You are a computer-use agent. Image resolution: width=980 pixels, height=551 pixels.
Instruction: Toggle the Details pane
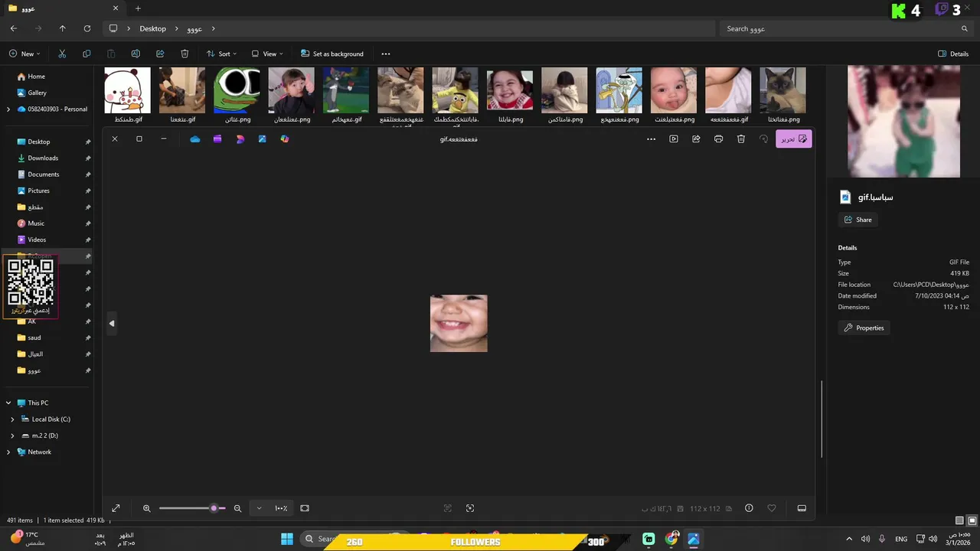tap(953, 54)
